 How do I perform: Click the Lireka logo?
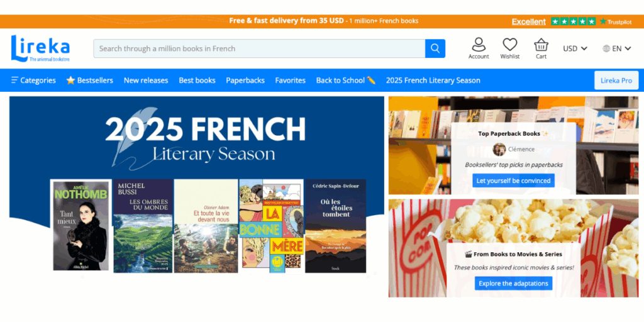click(40, 48)
